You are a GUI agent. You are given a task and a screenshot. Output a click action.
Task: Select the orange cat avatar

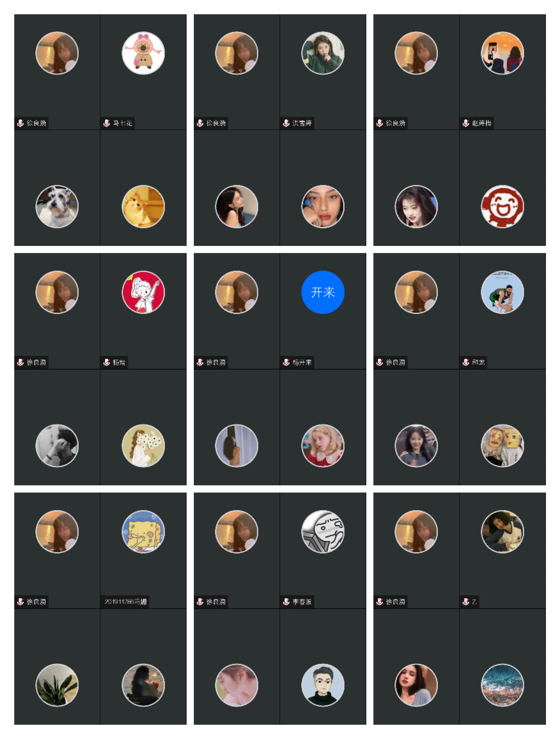click(143, 206)
